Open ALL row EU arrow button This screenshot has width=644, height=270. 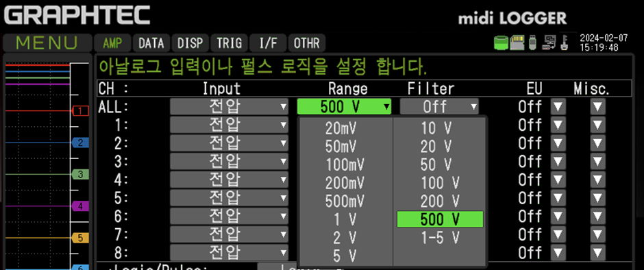pos(558,108)
